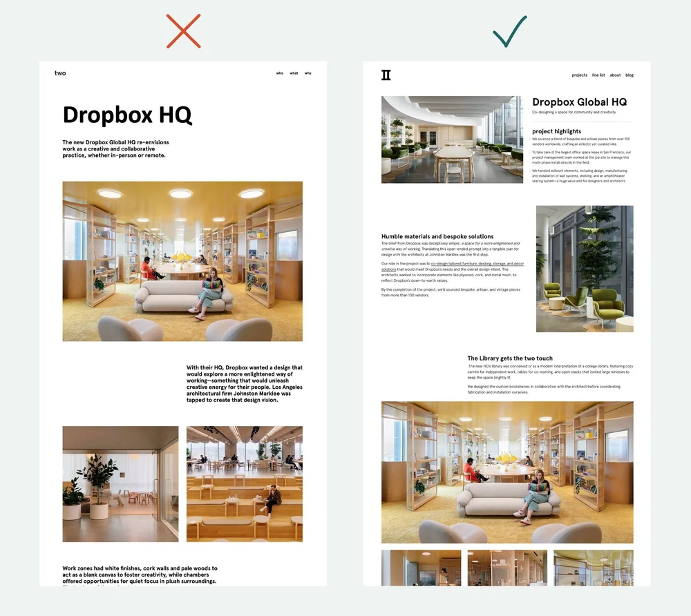This screenshot has width=691, height=616.
Task: Click paragraph starting "The new Dropbox Global HQ re-envisions"
Action: (x=116, y=149)
